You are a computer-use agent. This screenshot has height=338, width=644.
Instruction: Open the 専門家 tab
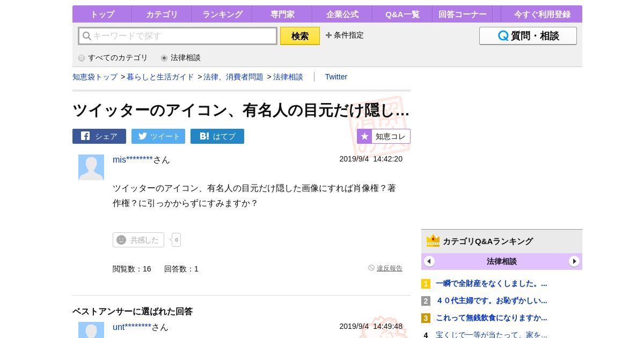coord(282,14)
